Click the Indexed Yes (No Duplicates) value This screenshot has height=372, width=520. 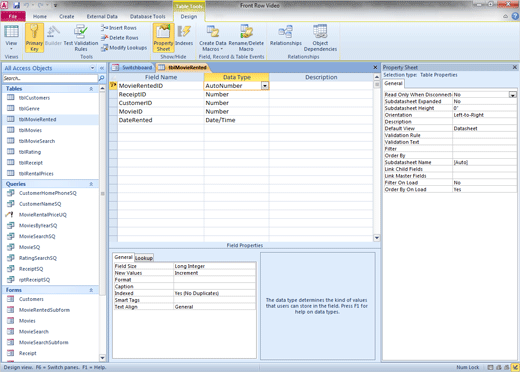pyautogui.click(x=215, y=293)
